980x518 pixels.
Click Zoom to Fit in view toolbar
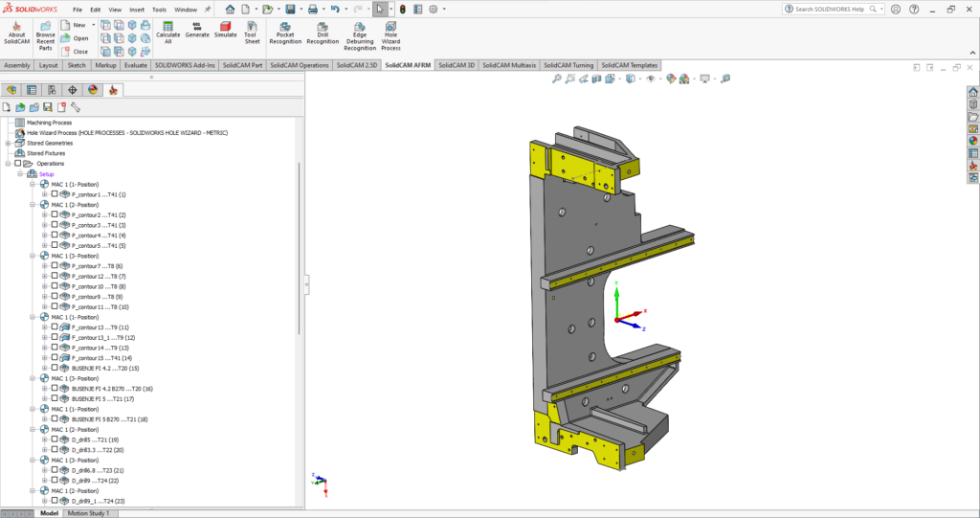coord(556,79)
